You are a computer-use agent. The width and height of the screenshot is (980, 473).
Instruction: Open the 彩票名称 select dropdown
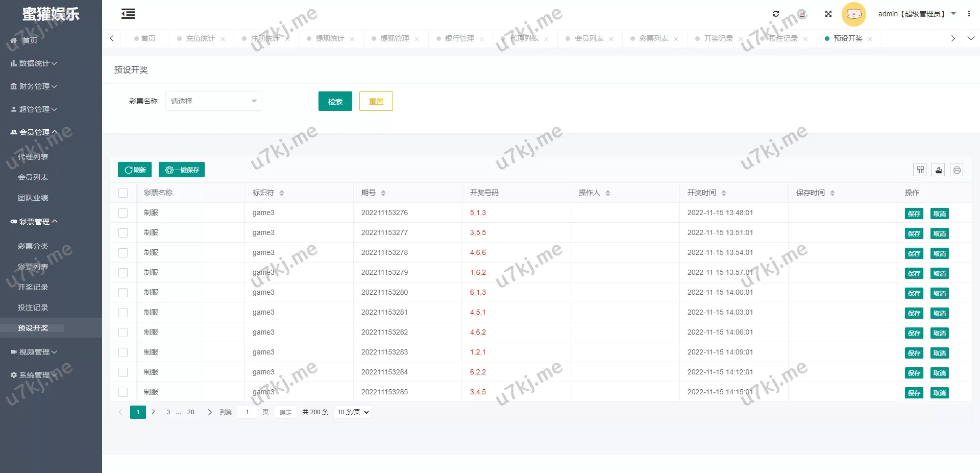[213, 101]
